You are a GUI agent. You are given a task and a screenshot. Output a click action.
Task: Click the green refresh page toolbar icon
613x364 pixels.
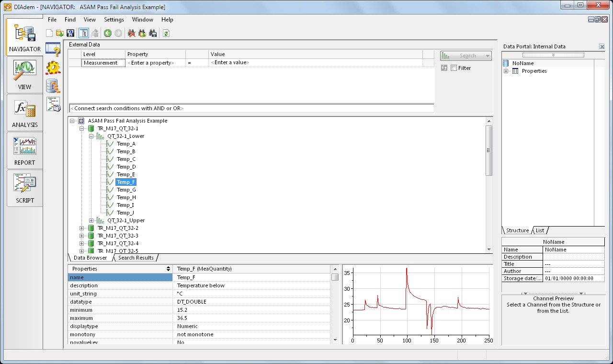point(166,33)
